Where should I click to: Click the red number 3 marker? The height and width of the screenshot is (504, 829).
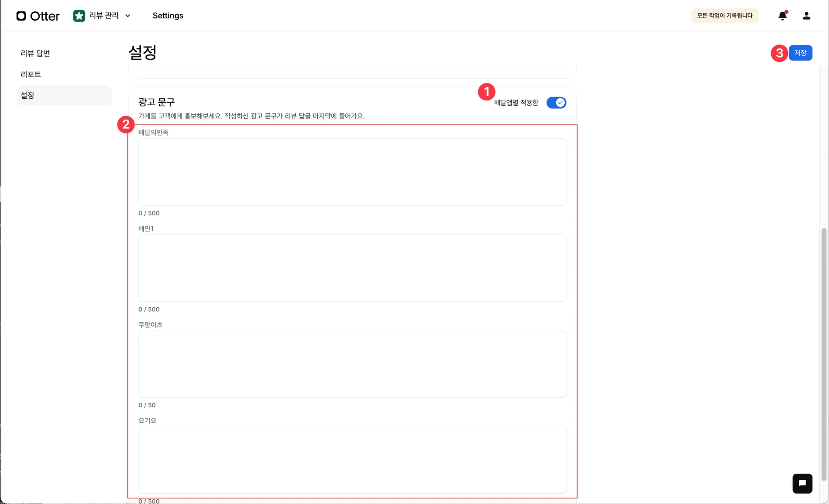coord(779,53)
